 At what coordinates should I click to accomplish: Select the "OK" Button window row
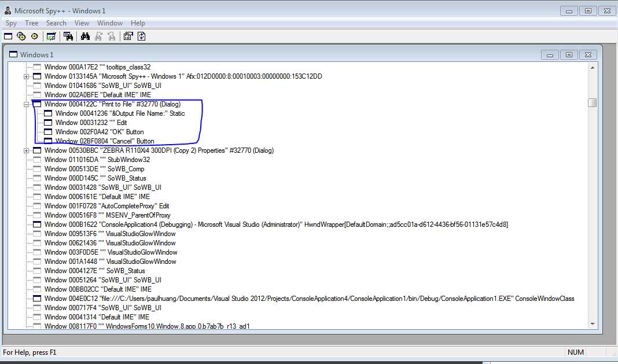pyautogui.click(x=100, y=132)
